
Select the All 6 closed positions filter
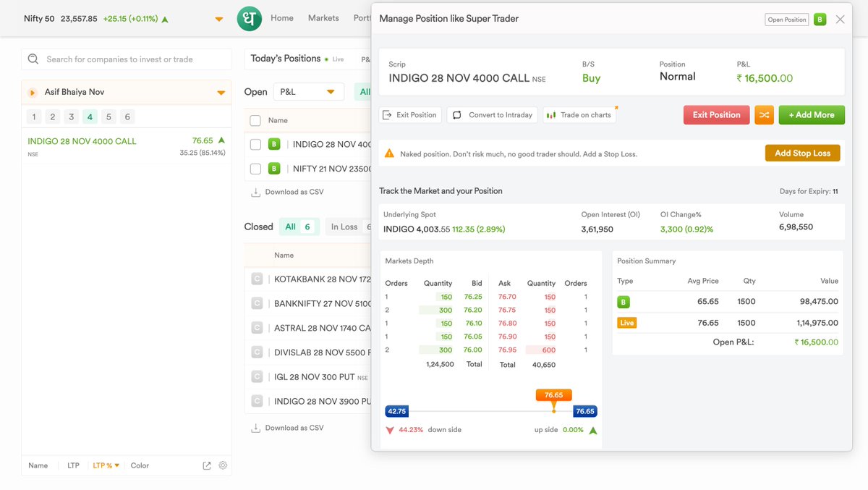click(299, 227)
